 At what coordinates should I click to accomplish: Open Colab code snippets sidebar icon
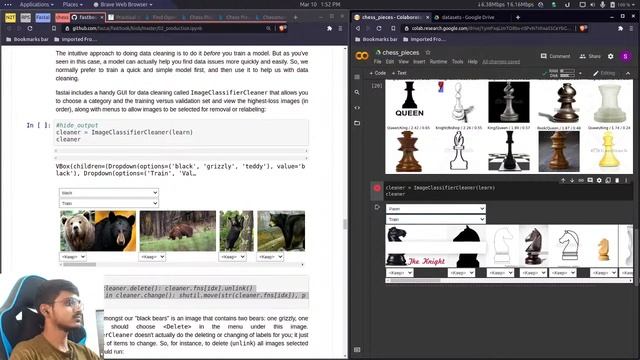point(357,108)
